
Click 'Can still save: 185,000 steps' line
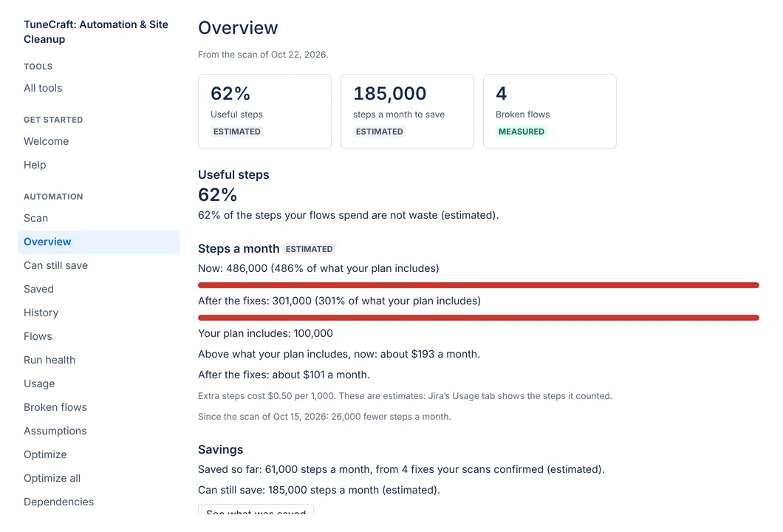pos(319,490)
